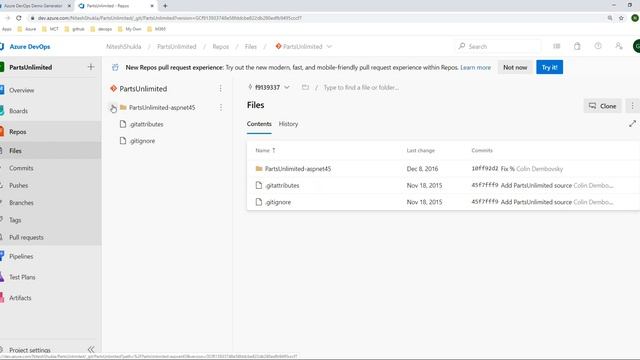Open devops bookmarks folder
This screenshot has width=640, height=360.
click(x=101, y=29)
